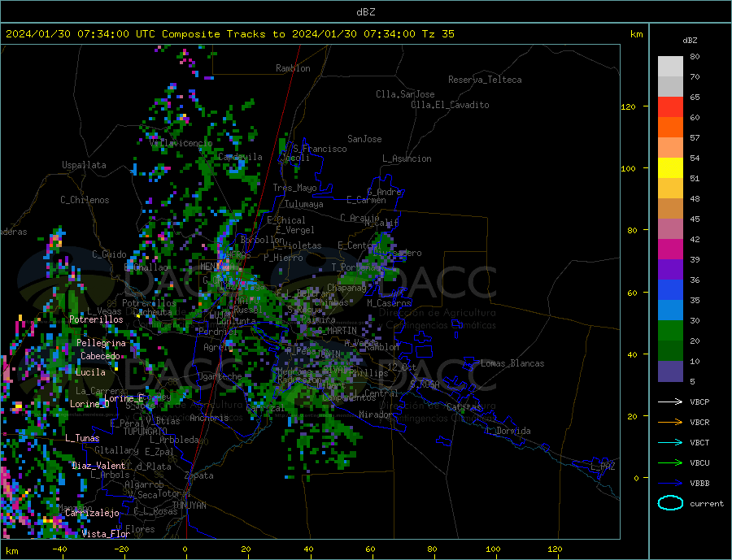Image resolution: width=732 pixels, height=560 pixels.
Task: Click the '120' tick on vertical axis
Action: [x=629, y=106]
